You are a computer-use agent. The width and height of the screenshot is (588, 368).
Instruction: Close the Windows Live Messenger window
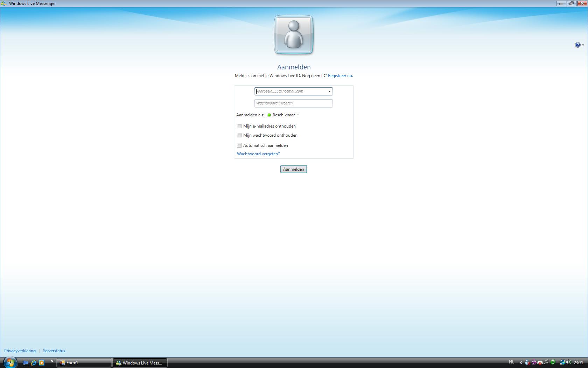582,4
